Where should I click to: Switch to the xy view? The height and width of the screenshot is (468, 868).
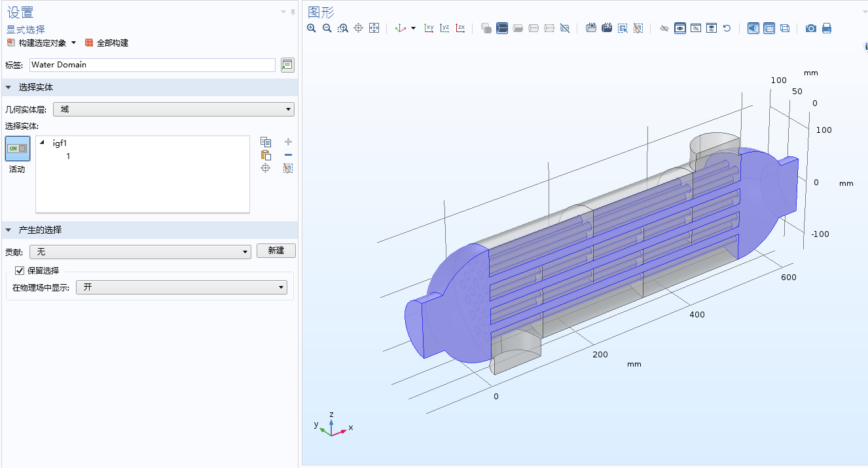[429, 28]
